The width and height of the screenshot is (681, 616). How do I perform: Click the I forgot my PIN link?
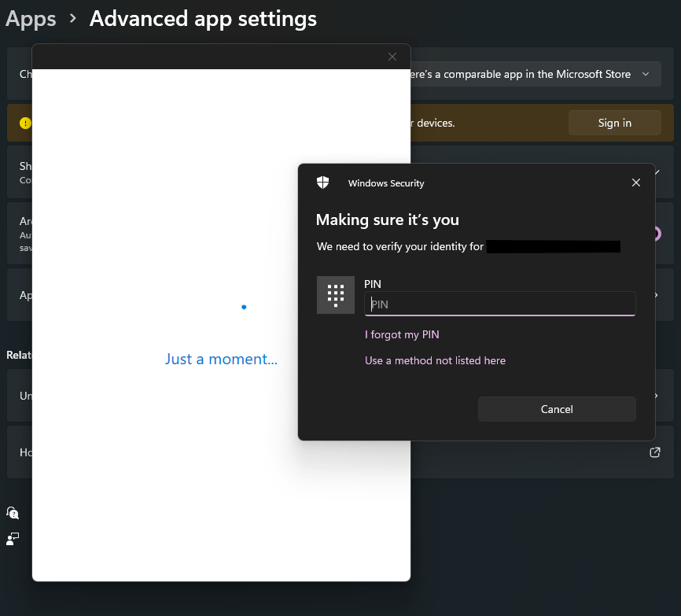pos(402,334)
